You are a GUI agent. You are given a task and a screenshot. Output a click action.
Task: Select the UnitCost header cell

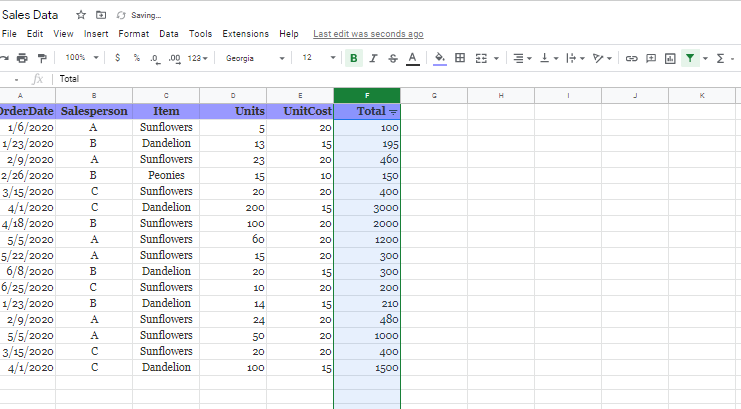point(300,111)
